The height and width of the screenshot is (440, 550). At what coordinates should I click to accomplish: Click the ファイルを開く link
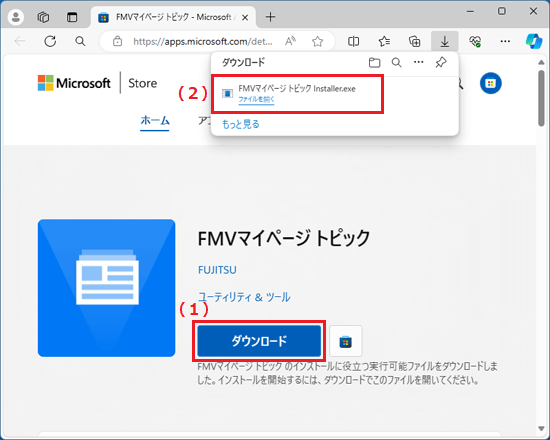(x=256, y=100)
